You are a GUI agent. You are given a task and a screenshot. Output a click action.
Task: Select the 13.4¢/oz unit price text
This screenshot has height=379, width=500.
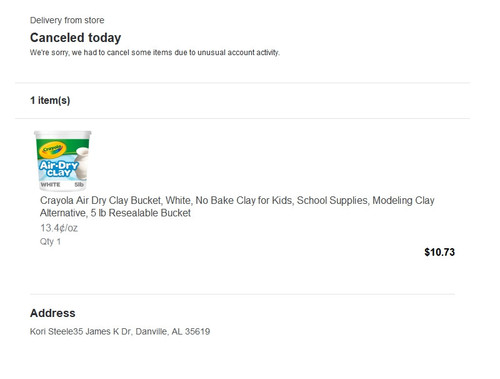pyautogui.click(x=59, y=228)
